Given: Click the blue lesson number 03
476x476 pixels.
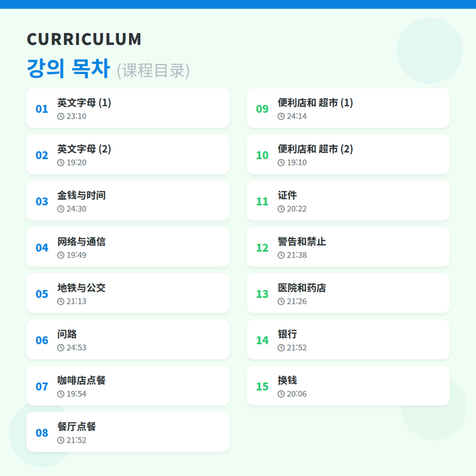Looking at the screenshot, I should (x=42, y=201).
